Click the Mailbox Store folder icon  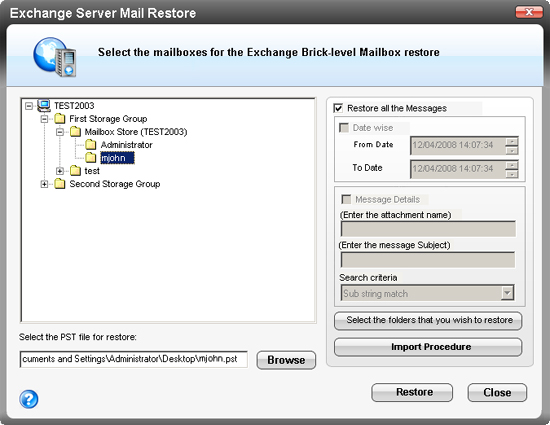click(75, 132)
